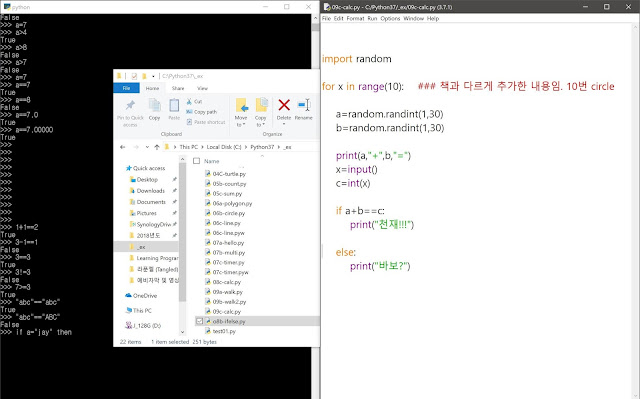Click Copy path in Explorer ribbon
This screenshot has width=640, height=399.
[x=201, y=112]
